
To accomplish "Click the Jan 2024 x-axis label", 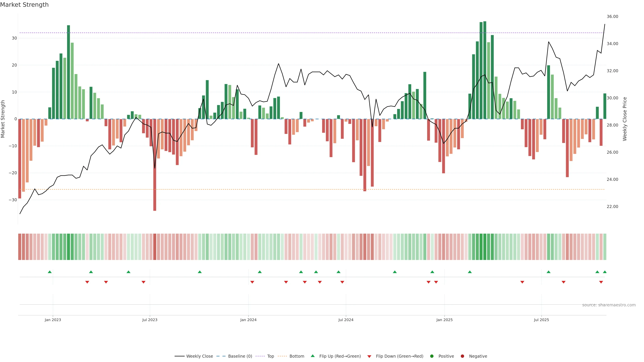I will click(248, 320).
